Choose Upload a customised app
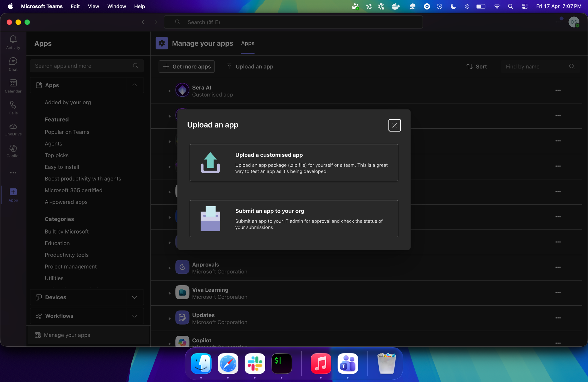The image size is (588, 382). 294,163
